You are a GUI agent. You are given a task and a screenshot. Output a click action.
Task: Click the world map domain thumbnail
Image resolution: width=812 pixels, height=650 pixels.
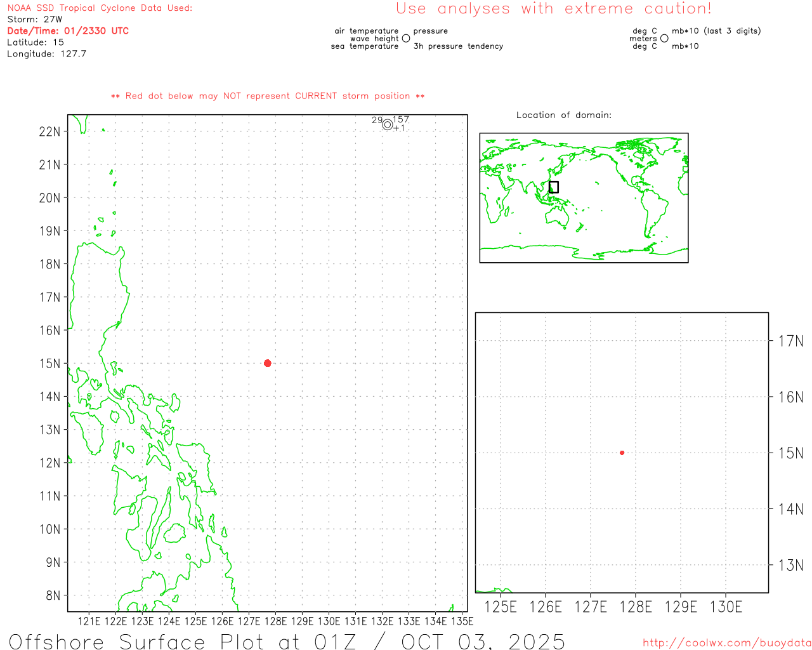(584, 197)
